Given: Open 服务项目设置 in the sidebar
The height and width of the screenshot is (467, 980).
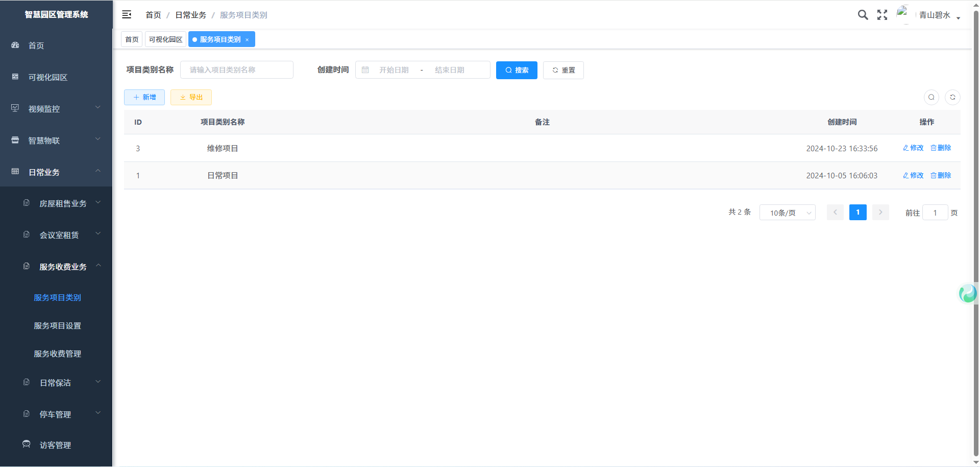Looking at the screenshot, I should pos(57,325).
